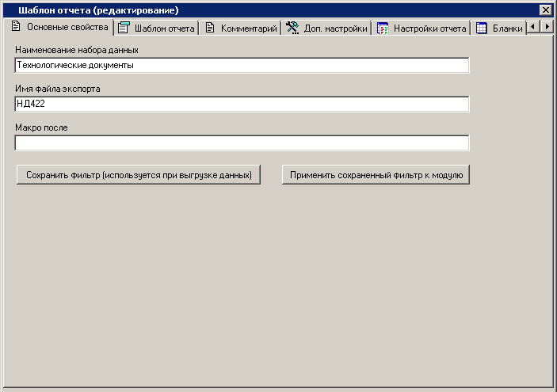Click into the Имя файла экспорта field

click(x=242, y=104)
